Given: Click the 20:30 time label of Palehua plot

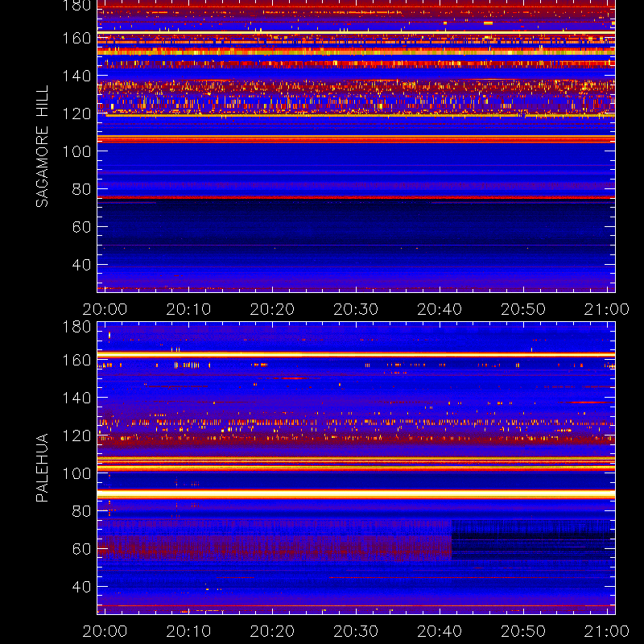Looking at the screenshot, I should click(356, 631).
